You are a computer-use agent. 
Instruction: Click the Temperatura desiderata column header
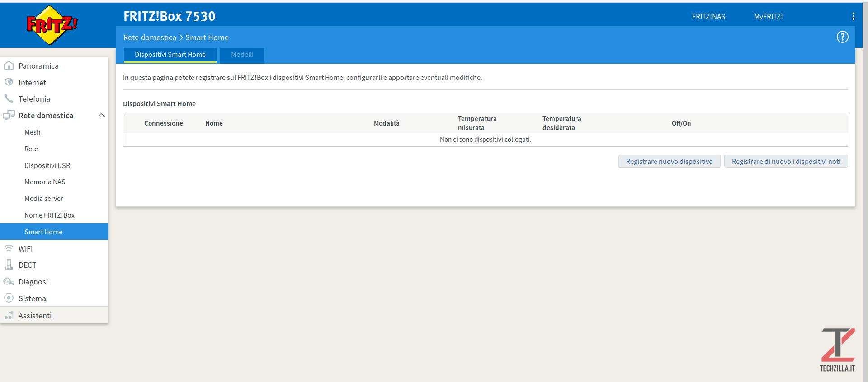point(562,123)
